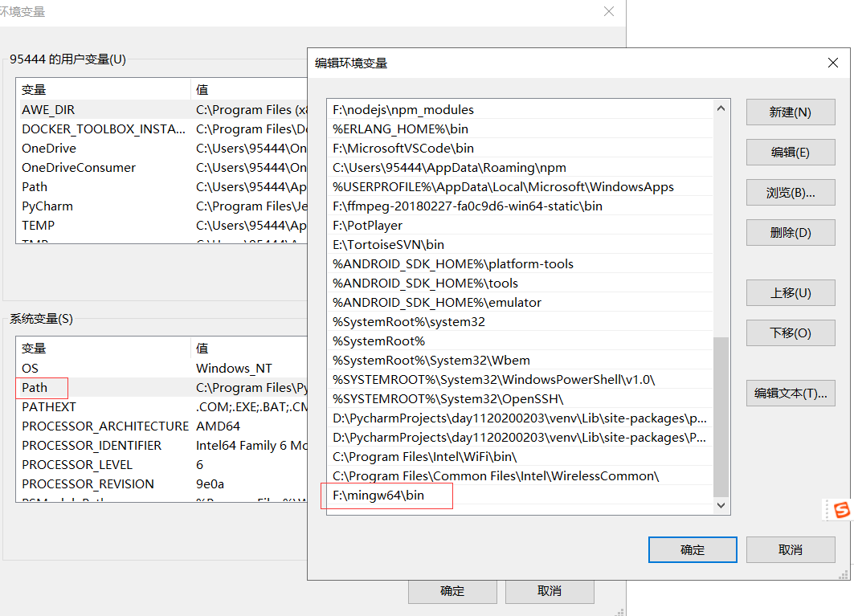Close the edit environment variable dialog
The image size is (854, 616).
pyautogui.click(x=833, y=62)
